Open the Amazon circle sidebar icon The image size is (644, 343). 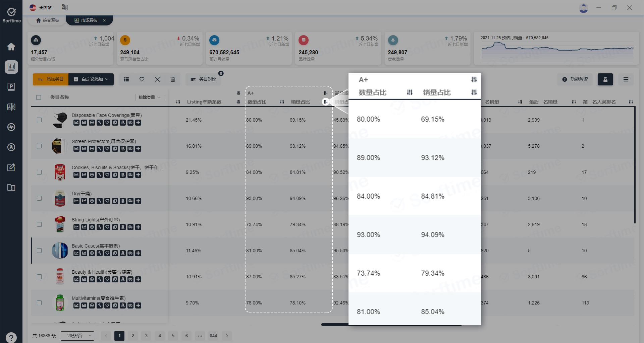(11, 147)
